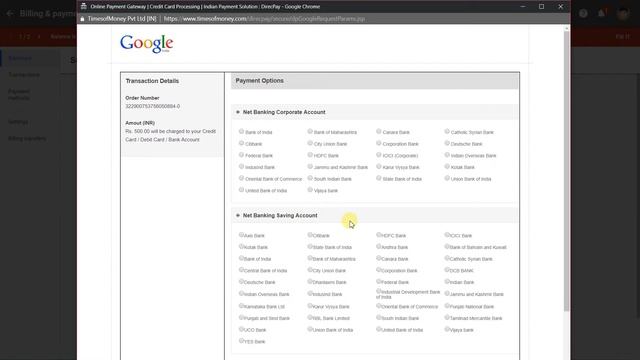Image resolution: width=640 pixels, height=360 pixels.
Task: Click the back arrow in Billing & payments window
Action: tap(10, 13)
